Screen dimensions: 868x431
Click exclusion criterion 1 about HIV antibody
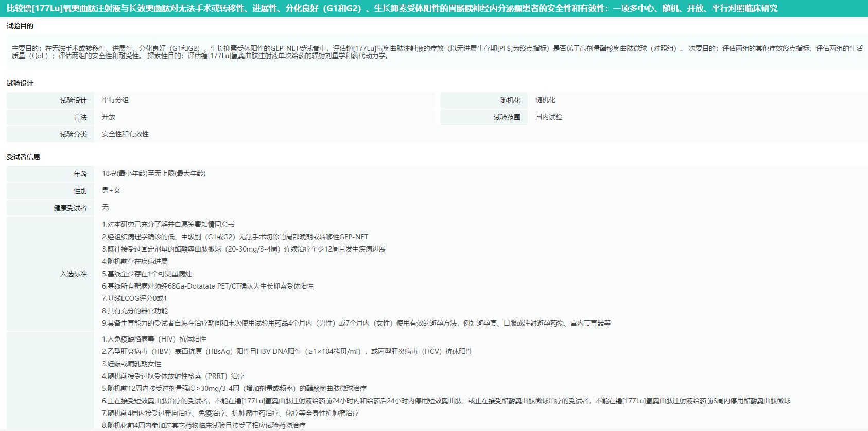pyautogui.click(x=154, y=339)
